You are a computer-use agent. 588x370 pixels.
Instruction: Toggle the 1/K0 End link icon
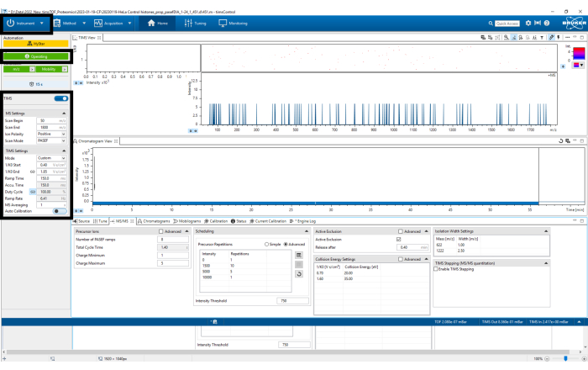(33, 172)
